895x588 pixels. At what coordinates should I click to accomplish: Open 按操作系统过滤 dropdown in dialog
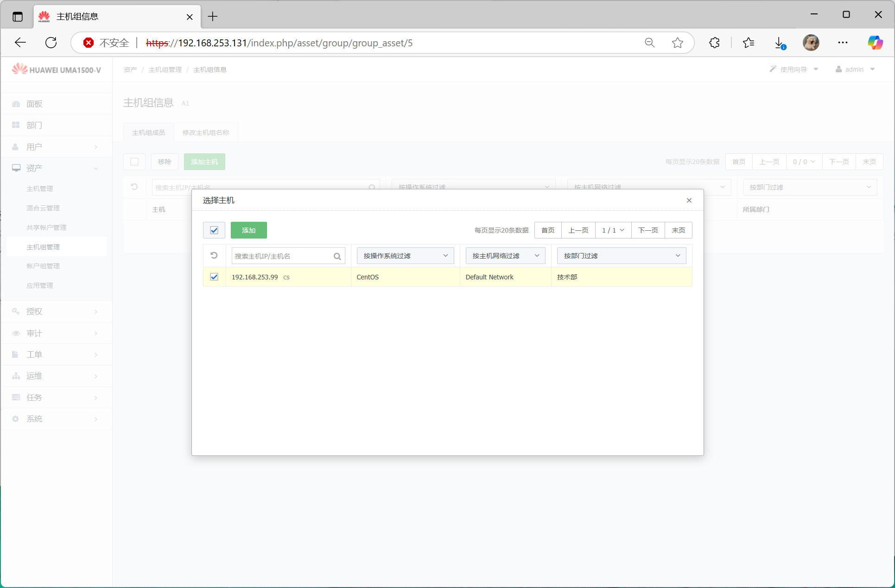click(405, 256)
